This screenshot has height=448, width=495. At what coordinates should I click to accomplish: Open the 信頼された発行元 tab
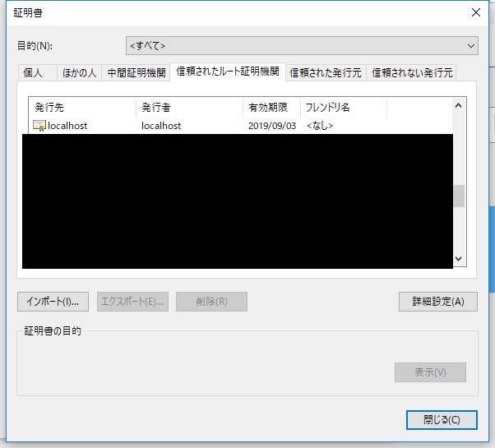[x=326, y=73]
